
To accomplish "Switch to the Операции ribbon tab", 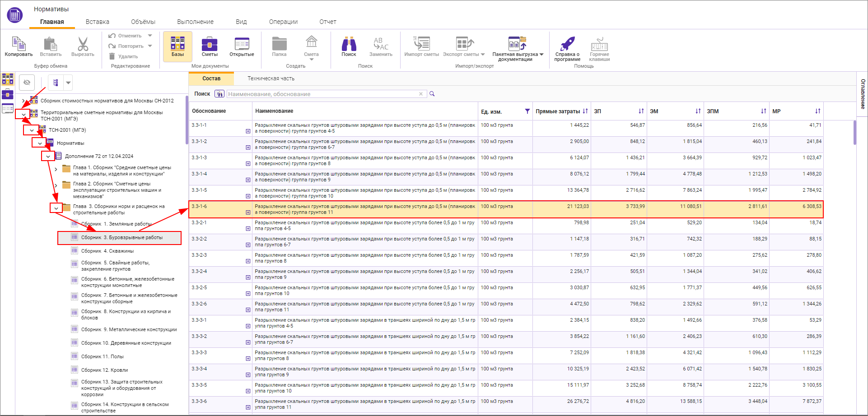I will tap(283, 22).
